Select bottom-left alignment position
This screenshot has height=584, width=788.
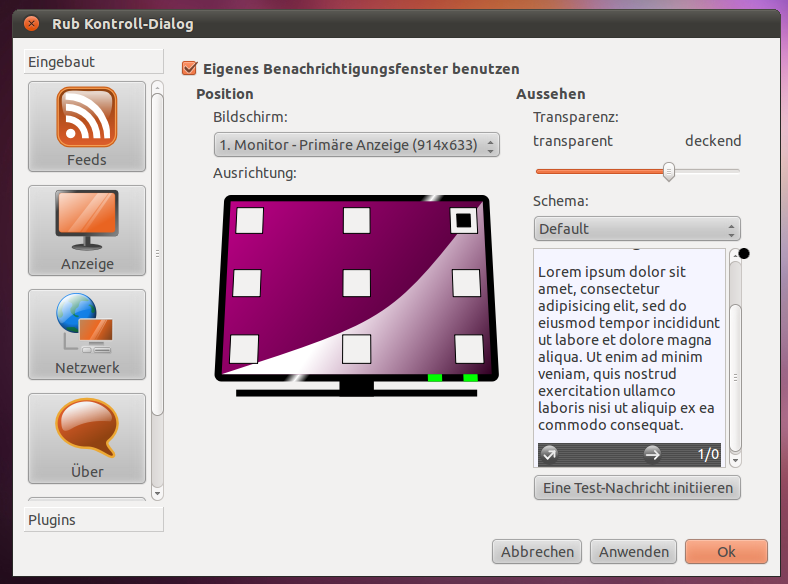[x=244, y=349]
